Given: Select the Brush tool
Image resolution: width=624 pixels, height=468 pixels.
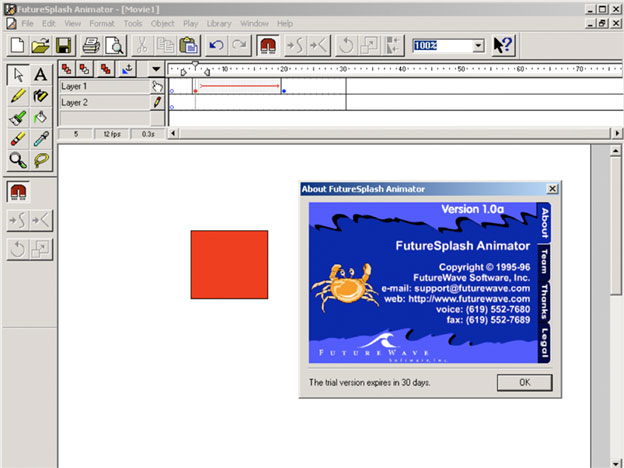Looking at the screenshot, I should pos(18,117).
